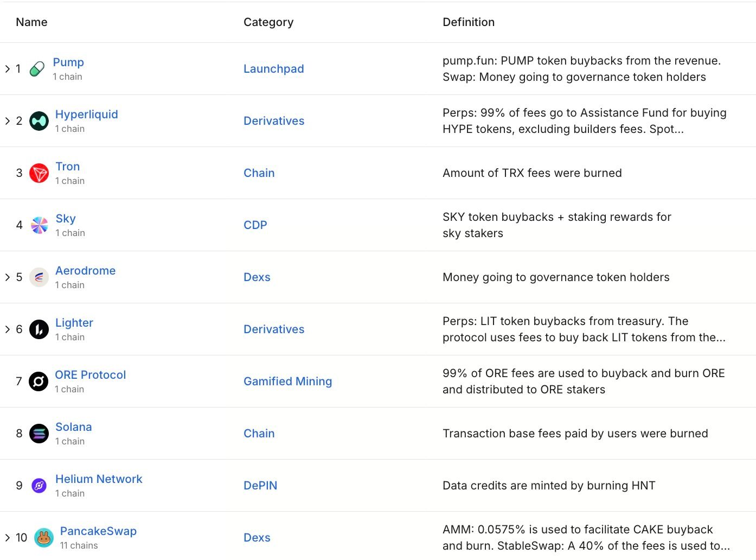
Task: Sort by the Name column header
Action: tap(31, 22)
